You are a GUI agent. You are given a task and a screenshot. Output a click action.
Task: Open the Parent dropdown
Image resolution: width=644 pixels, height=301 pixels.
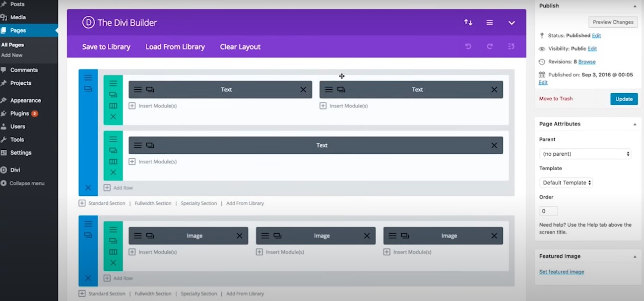click(585, 154)
